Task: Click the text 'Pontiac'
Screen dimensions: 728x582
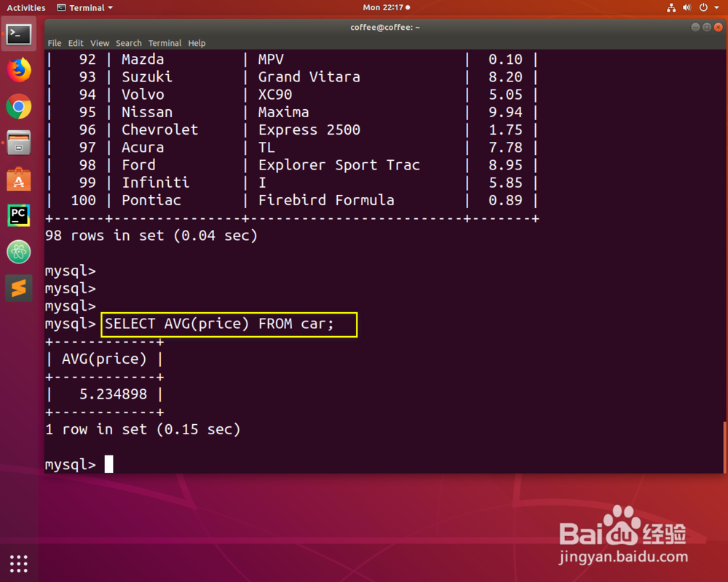Action: 151,201
